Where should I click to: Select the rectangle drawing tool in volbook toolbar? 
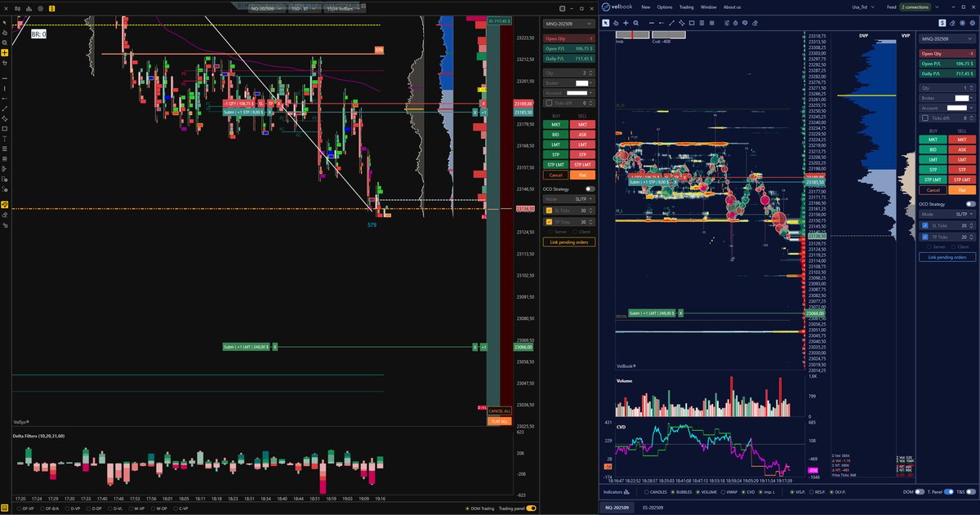[692, 23]
